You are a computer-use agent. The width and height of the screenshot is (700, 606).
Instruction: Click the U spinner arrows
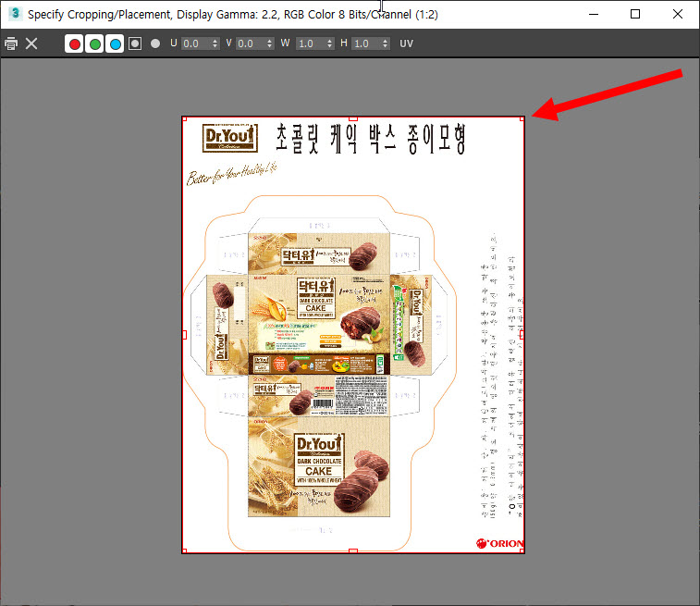point(215,43)
